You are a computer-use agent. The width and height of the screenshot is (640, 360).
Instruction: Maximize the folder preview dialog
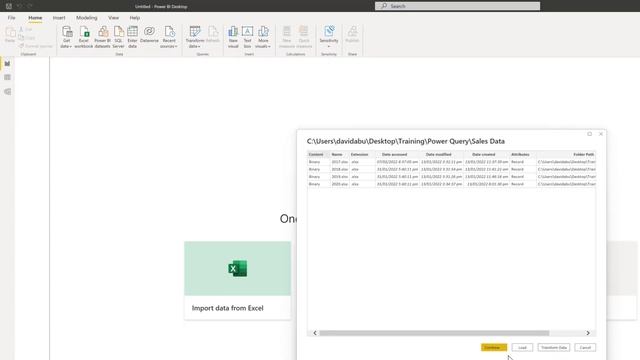coord(589,134)
